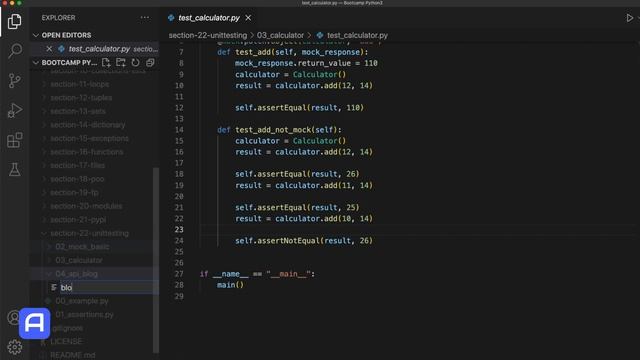This screenshot has height=360, width=640.
Task: Click 03_calculator in the breadcrumb
Action: (x=280, y=36)
